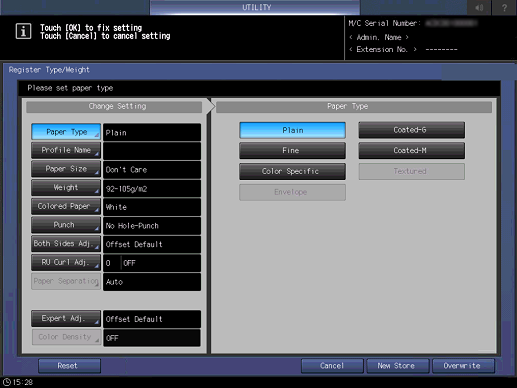Click the Color Density button
Image resolution: width=517 pixels, height=388 pixels.
click(66, 337)
